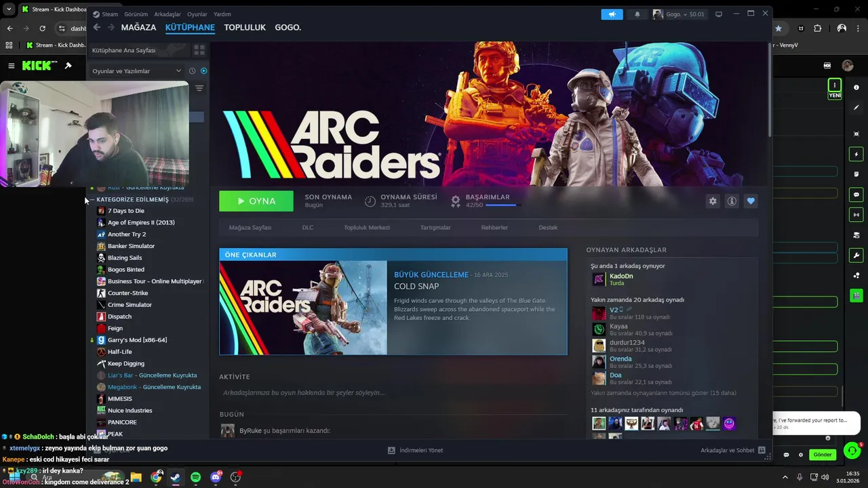This screenshot has width=868, height=488.
Task: Click the wrench icon in Kick sidebar
Action: pyautogui.click(x=856, y=256)
